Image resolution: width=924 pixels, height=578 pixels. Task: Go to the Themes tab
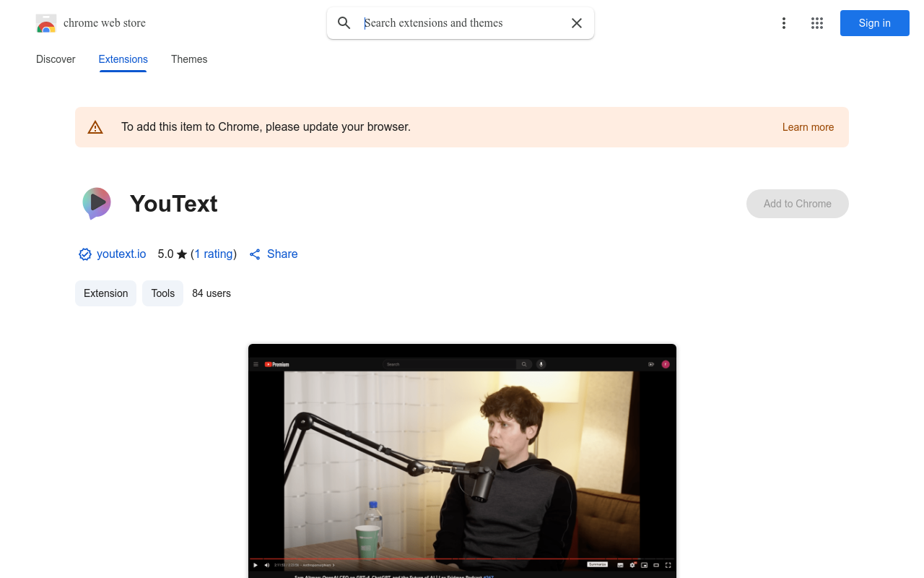click(189, 59)
